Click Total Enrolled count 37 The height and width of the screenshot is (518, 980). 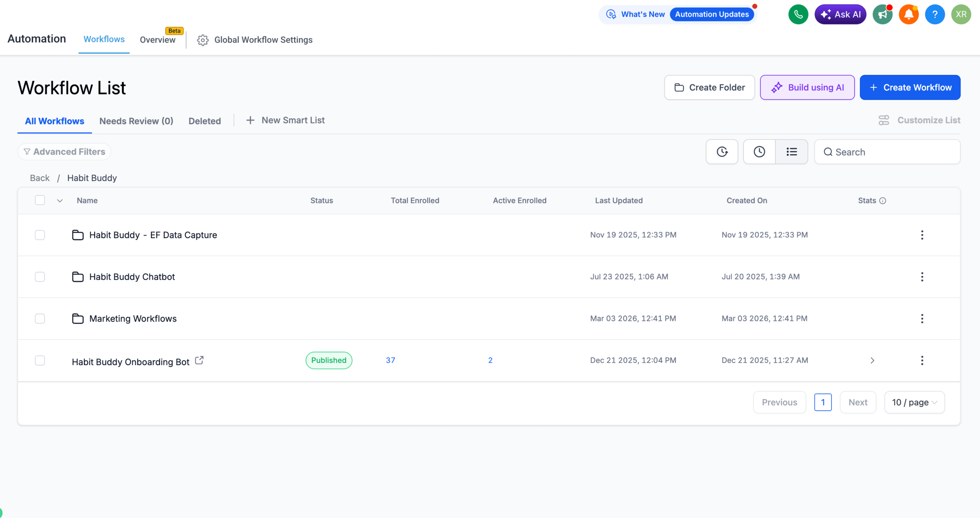tap(390, 360)
